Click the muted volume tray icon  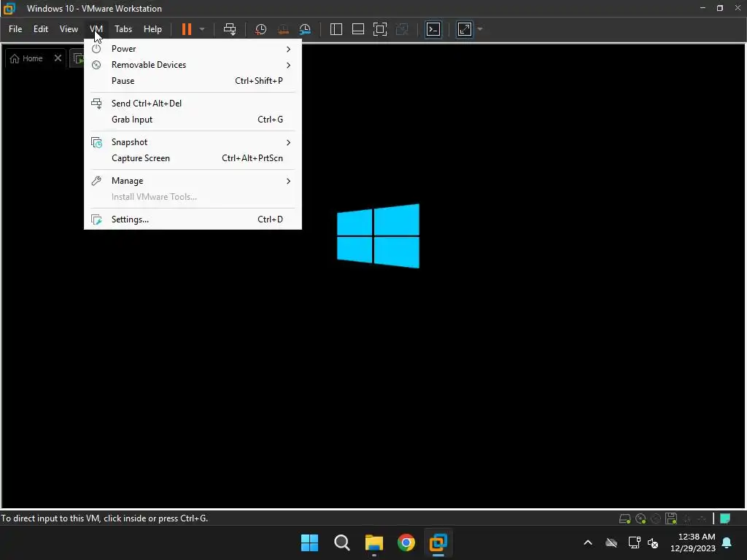click(x=653, y=542)
